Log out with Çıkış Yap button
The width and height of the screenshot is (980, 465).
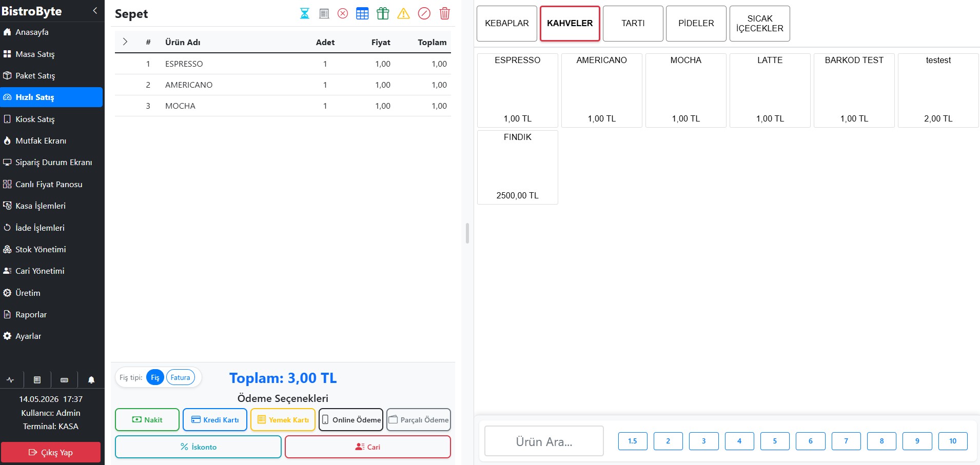coord(51,452)
